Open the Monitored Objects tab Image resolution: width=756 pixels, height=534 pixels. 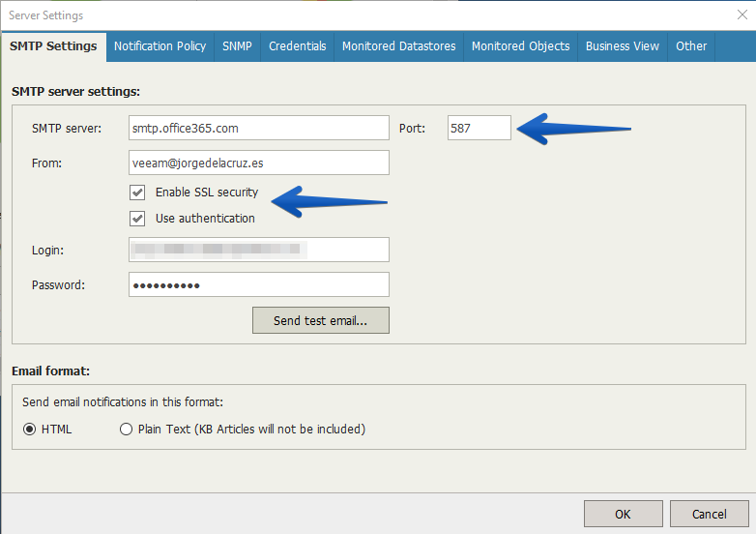tap(521, 46)
